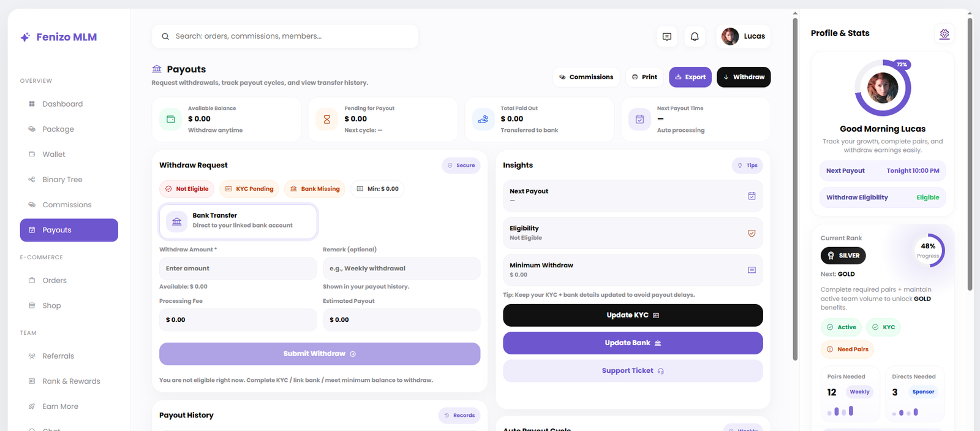Click the Min: $ 0.00 chip
The height and width of the screenshot is (431, 980).
pos(377,189)
